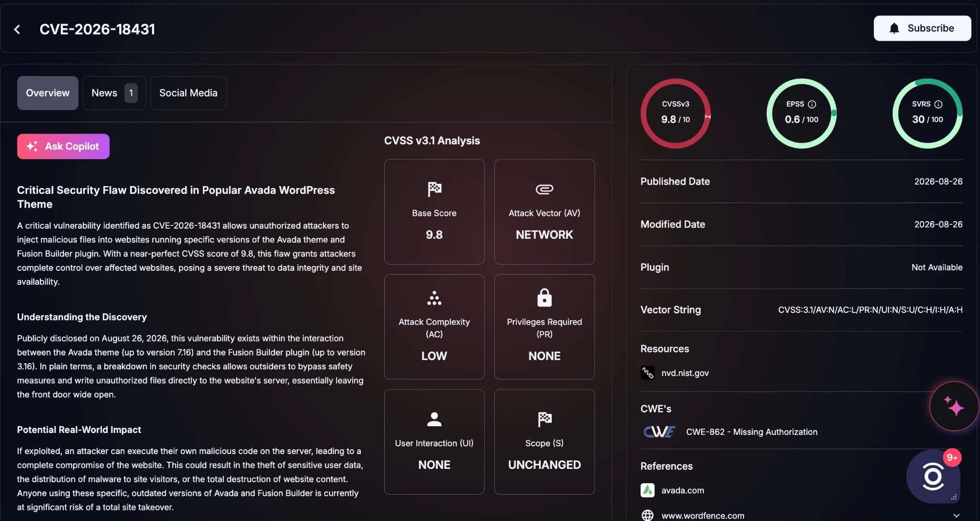Image resolution: width=980 pixels, height=521 pixels.
Task: Click the News tab count badge
Action: pos(131,93)
